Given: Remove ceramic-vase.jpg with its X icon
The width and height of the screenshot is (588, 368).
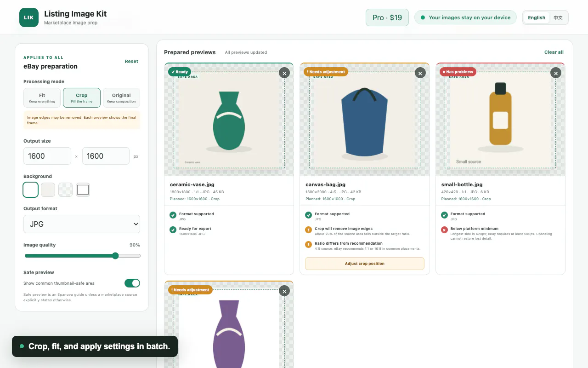Looking at the screenshot, I should click(x=284, y=73).
